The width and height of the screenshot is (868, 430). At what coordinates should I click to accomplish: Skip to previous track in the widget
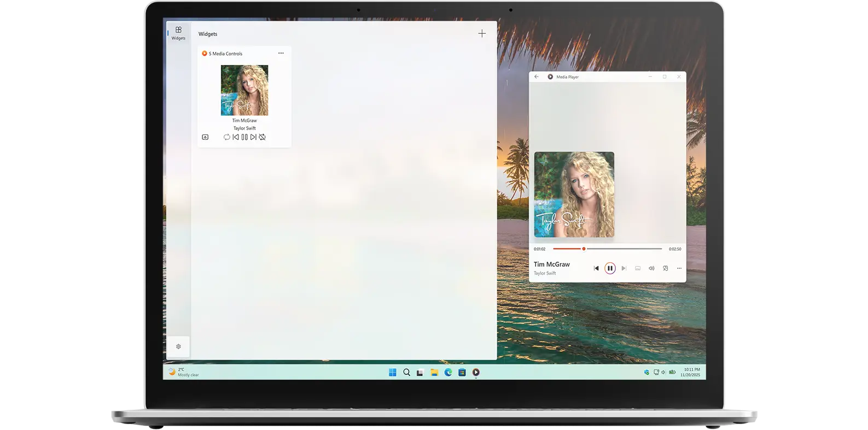236,137
